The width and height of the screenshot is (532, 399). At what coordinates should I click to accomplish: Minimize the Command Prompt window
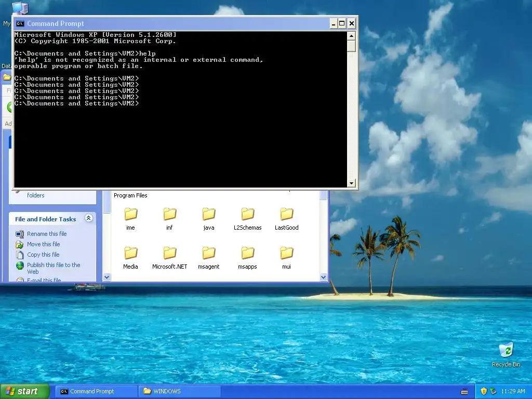click(334, 23)
